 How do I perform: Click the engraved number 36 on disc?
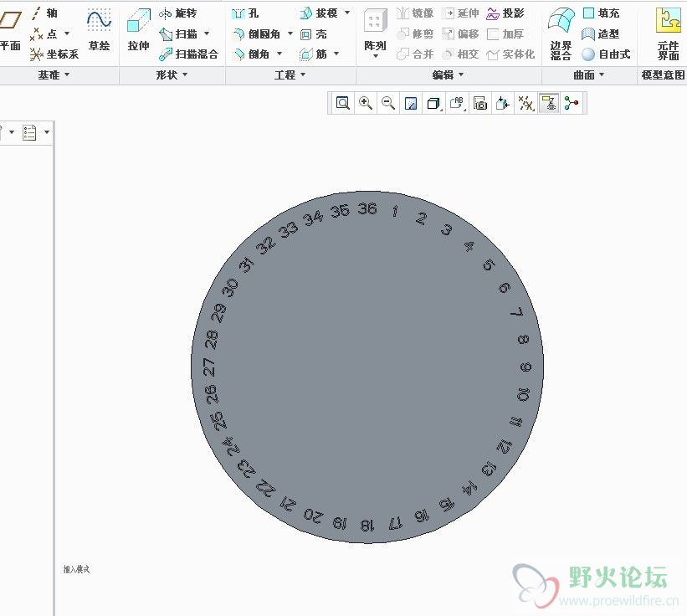click(x=367, y=208)
